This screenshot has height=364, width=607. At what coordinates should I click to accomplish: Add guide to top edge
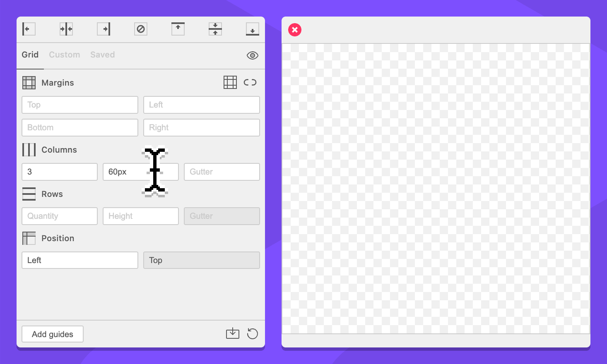pyautogui.click(x=178, y=29)
